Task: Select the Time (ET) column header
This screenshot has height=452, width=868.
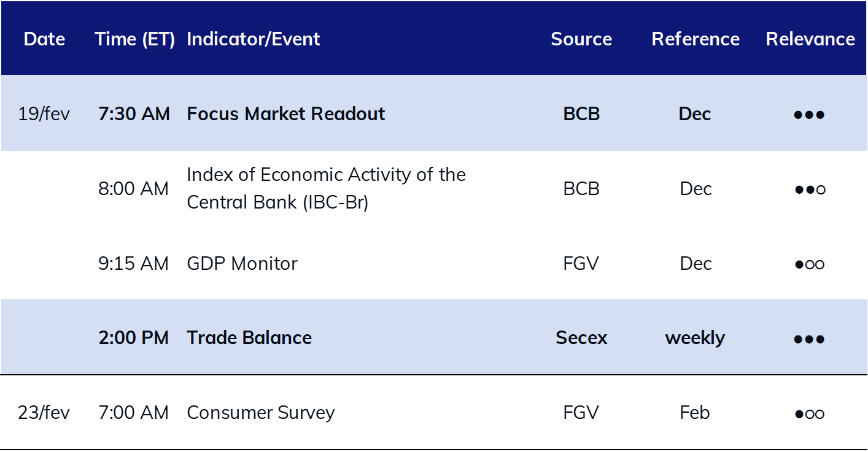Action: tap(135, 39)
